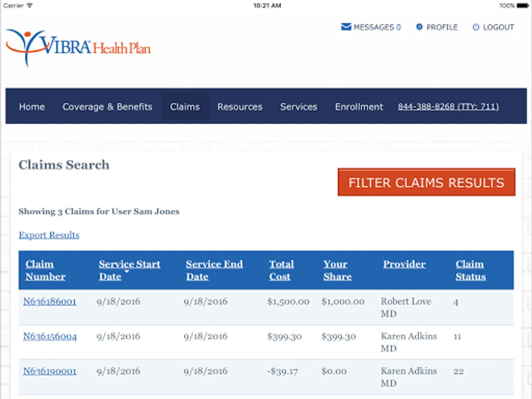Sort by Your Share column header
Viewport: 532px width, 399px height.
point(337,270)
